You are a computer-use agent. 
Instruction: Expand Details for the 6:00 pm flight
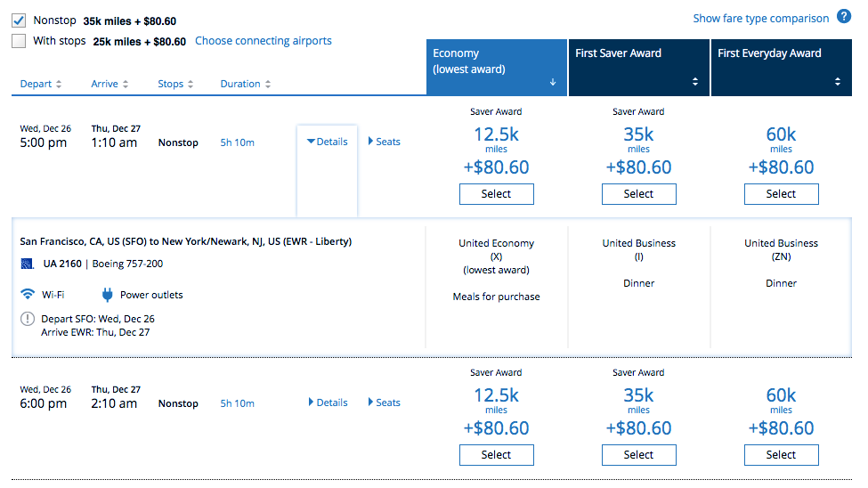(328, 403)
